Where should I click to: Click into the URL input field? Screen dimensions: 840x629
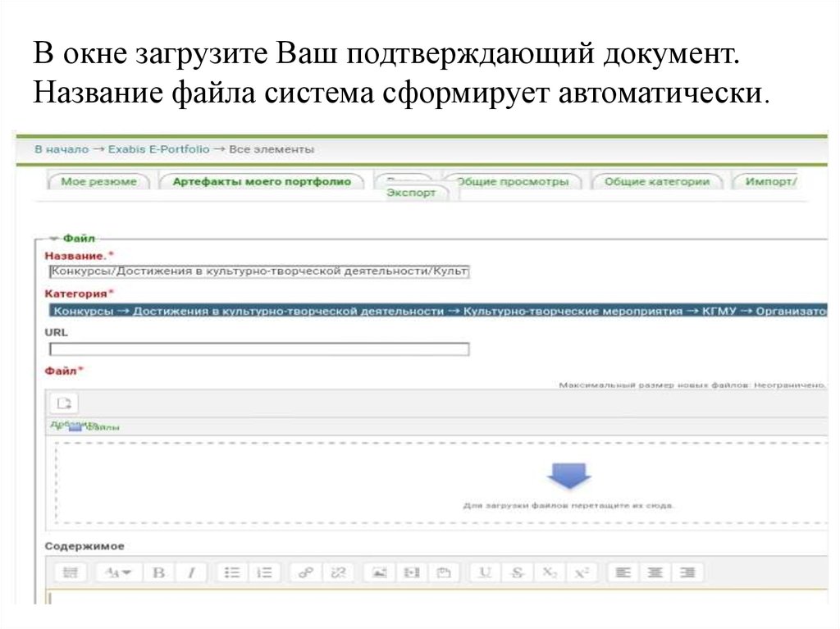259,349
